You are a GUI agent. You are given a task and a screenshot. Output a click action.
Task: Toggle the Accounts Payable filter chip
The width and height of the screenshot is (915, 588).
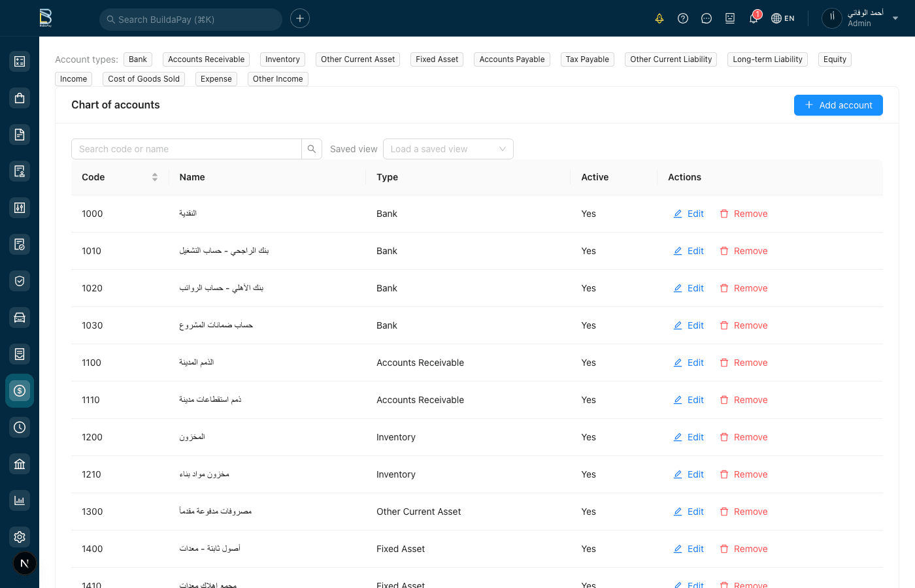tap(512, 59)
